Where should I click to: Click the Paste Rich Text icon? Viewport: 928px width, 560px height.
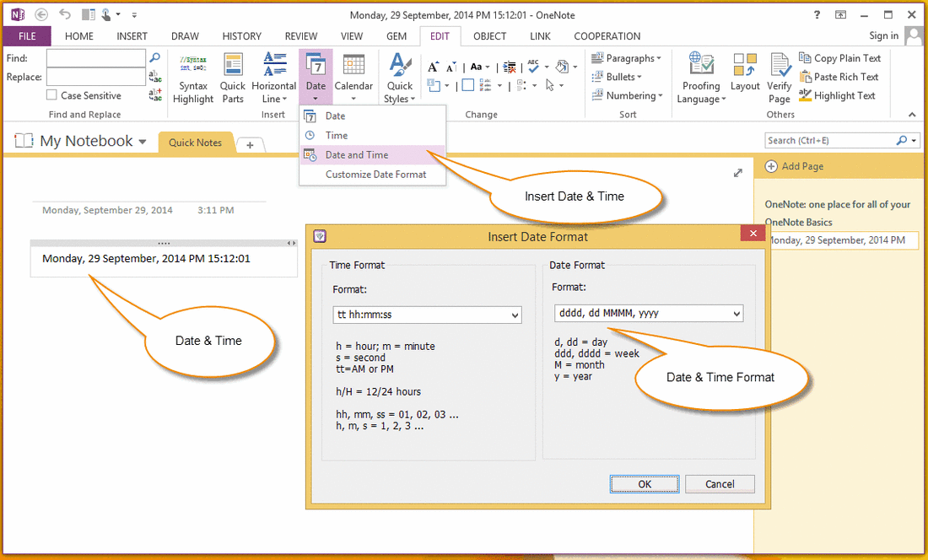[x=839, y=76]
